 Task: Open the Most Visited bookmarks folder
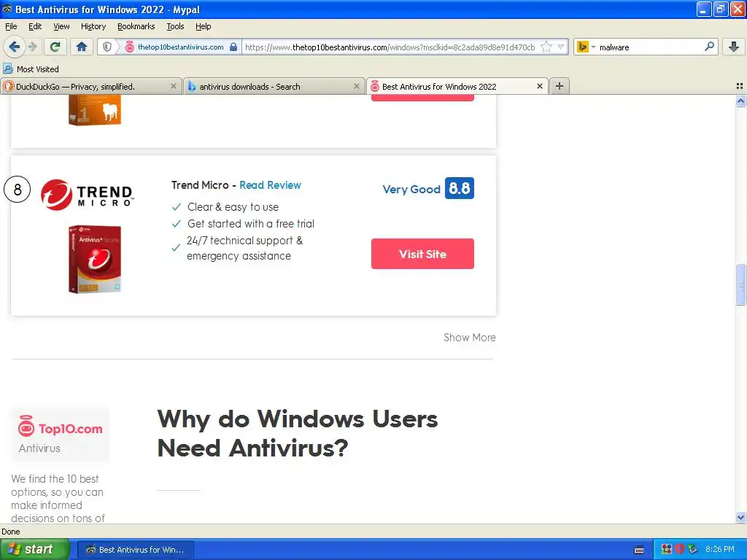[x=31, y=69]
